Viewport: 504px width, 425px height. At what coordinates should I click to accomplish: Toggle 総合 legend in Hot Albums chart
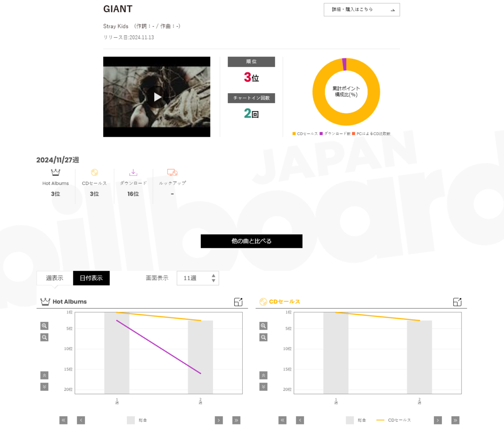pos(137,420)
